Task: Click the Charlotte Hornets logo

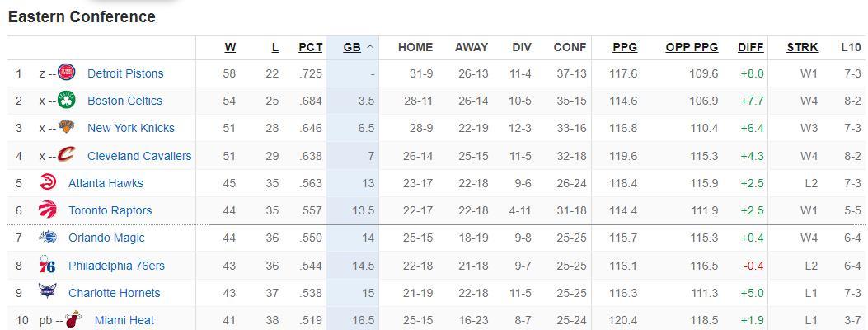Action: (48, 293)
